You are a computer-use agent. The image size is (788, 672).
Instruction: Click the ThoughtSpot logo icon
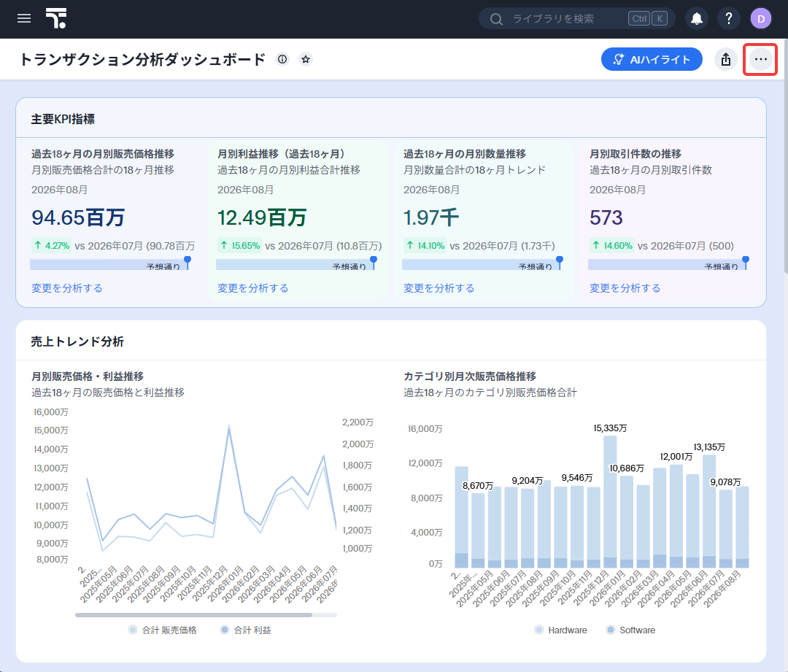tap(55, 18)
